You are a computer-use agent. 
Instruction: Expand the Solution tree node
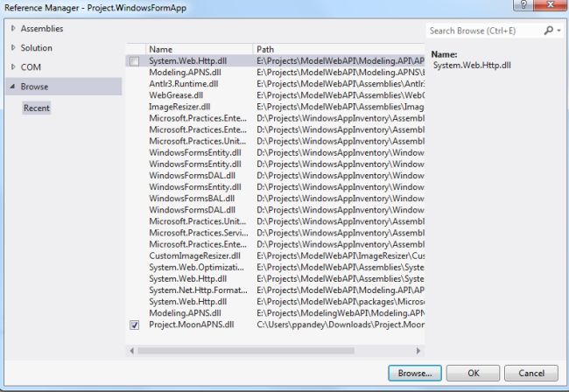coord(13,47)
